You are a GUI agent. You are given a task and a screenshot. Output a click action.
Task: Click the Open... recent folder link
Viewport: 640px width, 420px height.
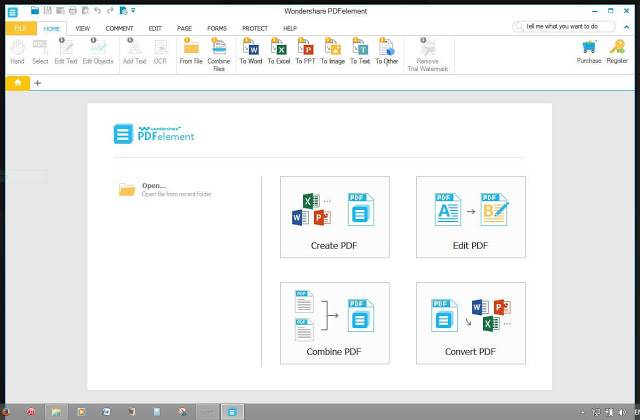click(166, 189)
